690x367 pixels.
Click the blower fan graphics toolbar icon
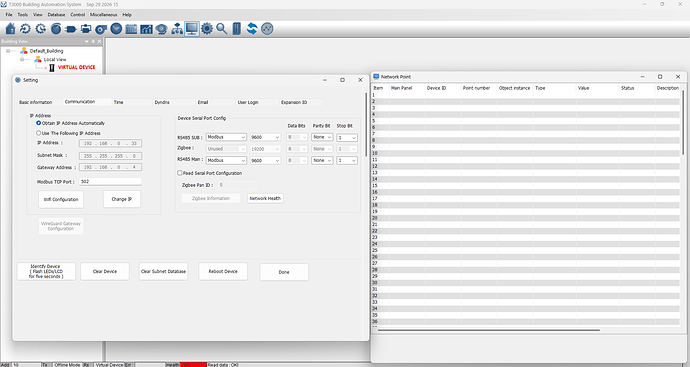pos(101,29)
